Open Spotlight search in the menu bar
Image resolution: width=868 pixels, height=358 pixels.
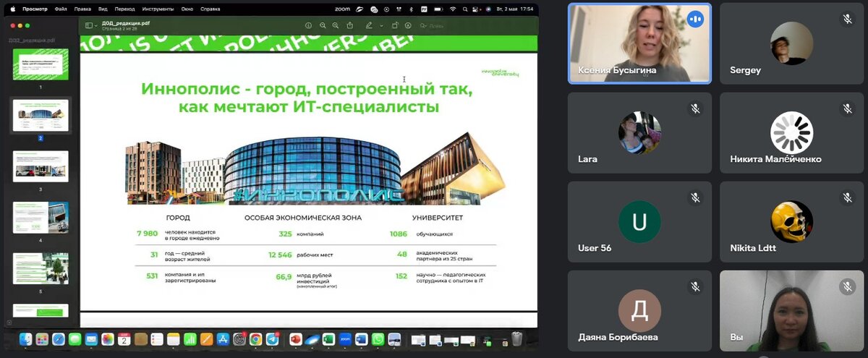[x=465, y=9]
